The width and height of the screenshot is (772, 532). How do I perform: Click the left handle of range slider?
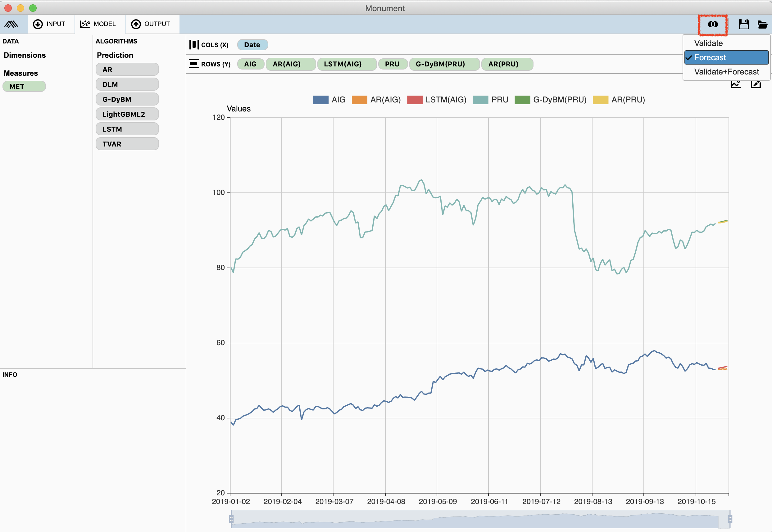(x=231, y=519)
